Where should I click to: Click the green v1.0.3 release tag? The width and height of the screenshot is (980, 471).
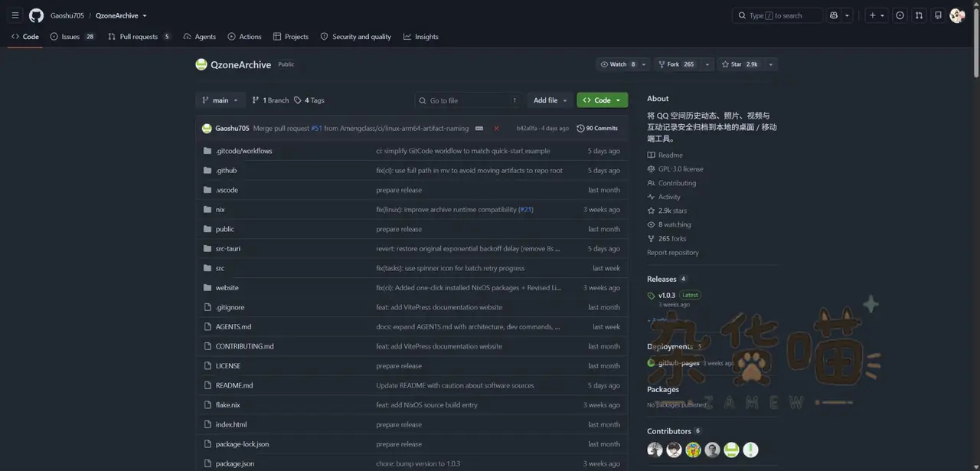tap(666, 295)
